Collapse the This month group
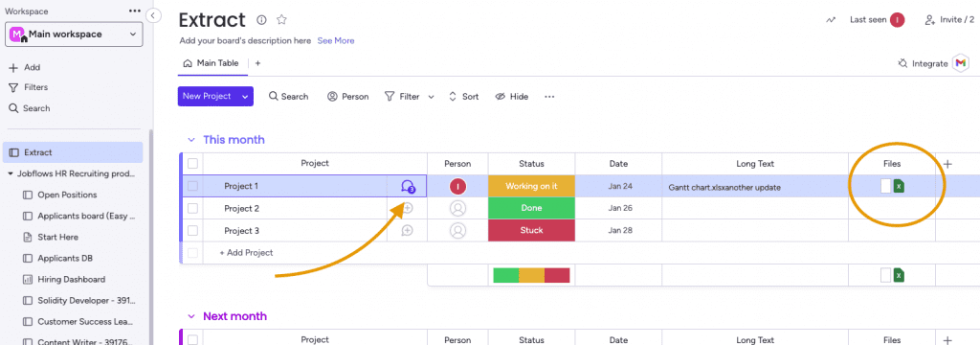Image resolution: width=980 pixels, height=345 pixels. click(191, 140)
